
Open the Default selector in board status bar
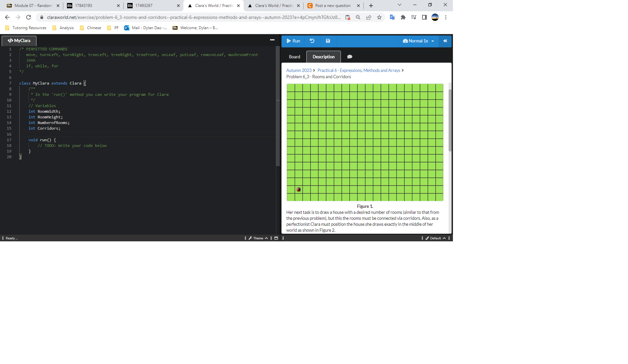point(435,238)
